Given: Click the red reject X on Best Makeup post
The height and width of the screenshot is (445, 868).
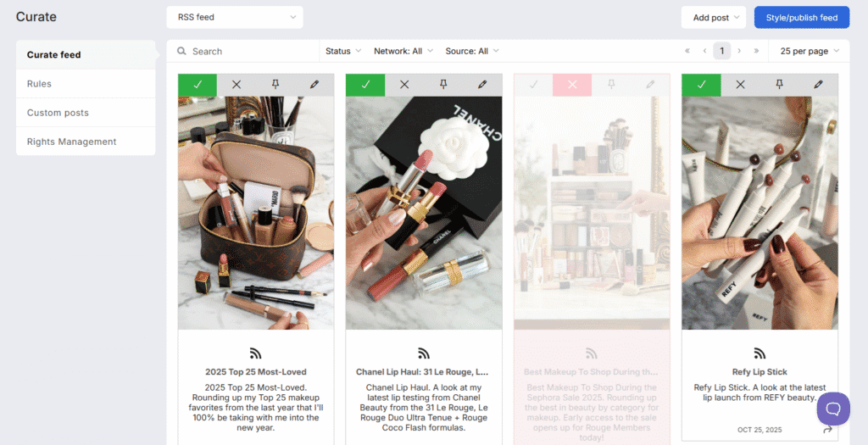Looking at the screenshot, I should point(572,85).
